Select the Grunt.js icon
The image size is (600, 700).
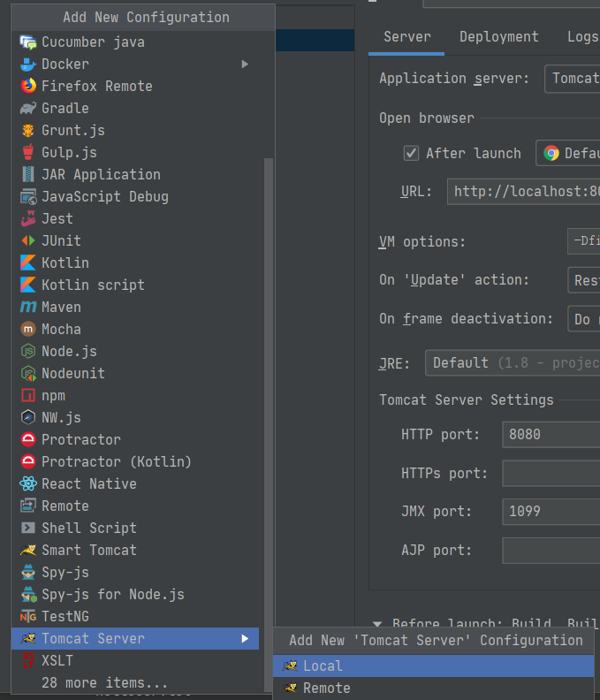click(27, 130)
